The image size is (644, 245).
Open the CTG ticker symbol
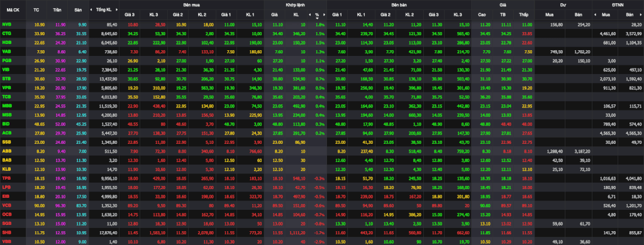click(x=6, y=33)
